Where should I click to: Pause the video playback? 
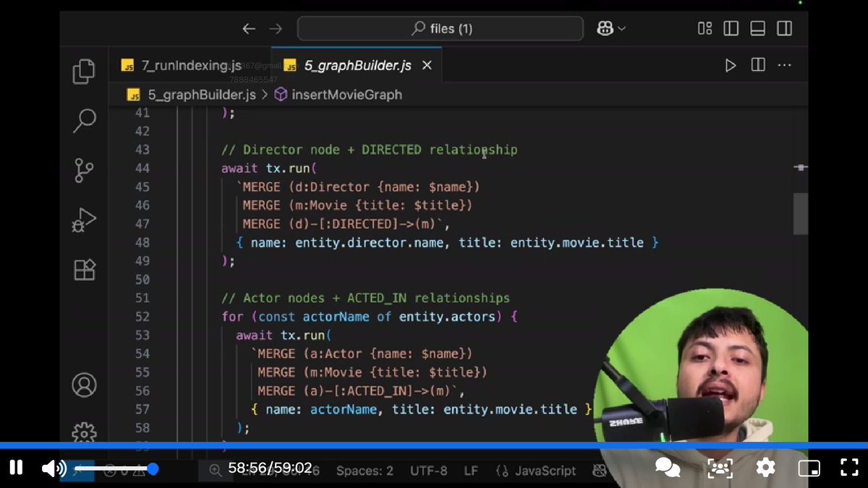(16, 468)
